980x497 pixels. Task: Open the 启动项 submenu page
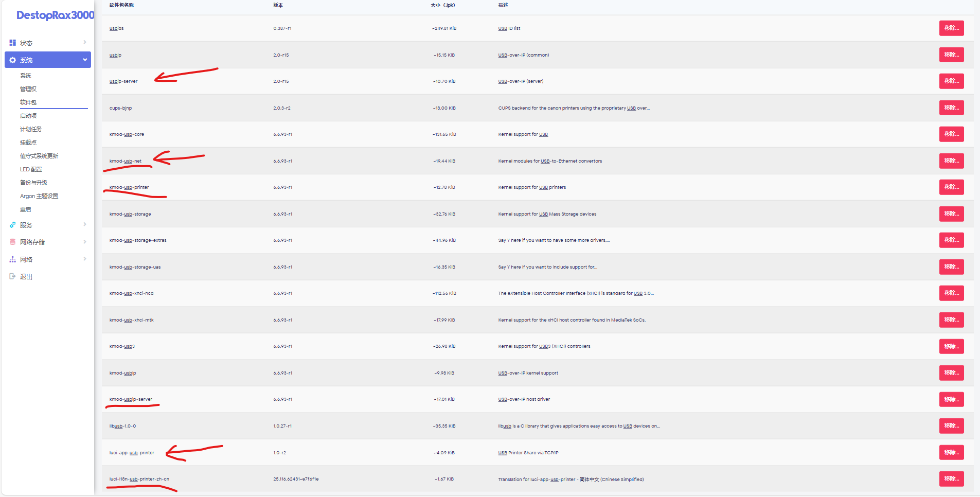(28, 116)
